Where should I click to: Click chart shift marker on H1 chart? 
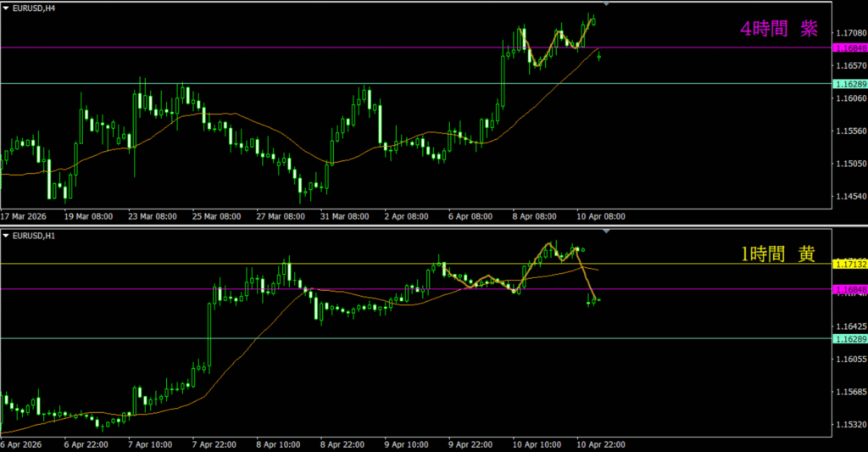coord(606,231)
